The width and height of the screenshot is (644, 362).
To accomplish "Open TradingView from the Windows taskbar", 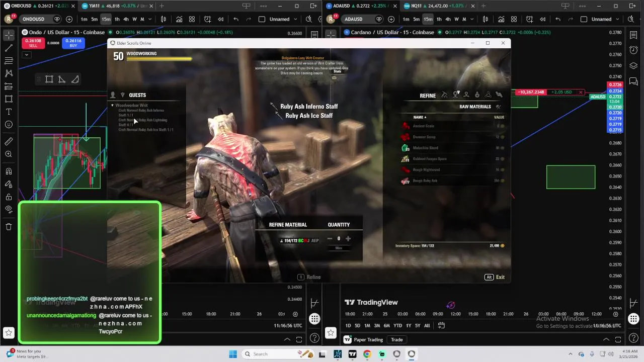I will 352,354.
